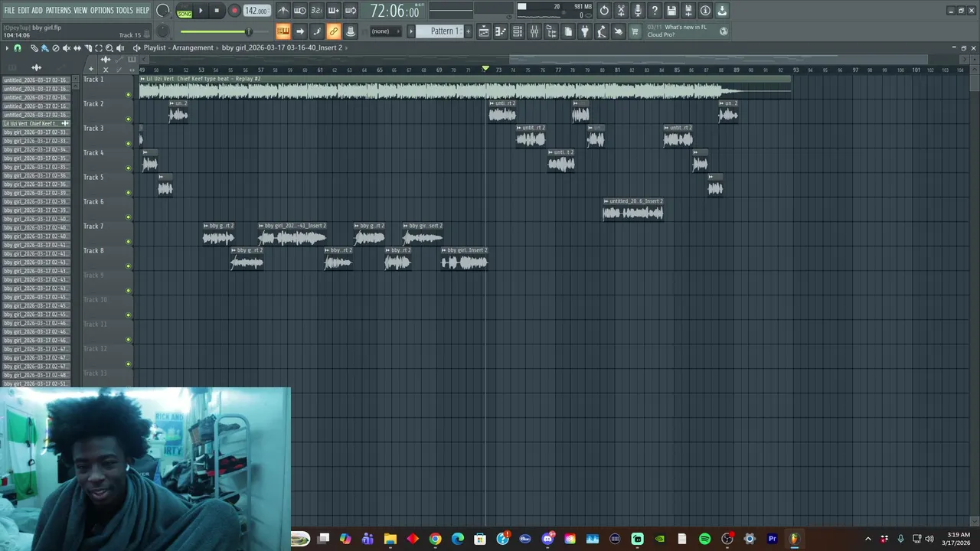Image resolution: width=980 pixels, height=551 pixels.
Task: Mute Track 6 with its green dot
Action: (128, 217)
